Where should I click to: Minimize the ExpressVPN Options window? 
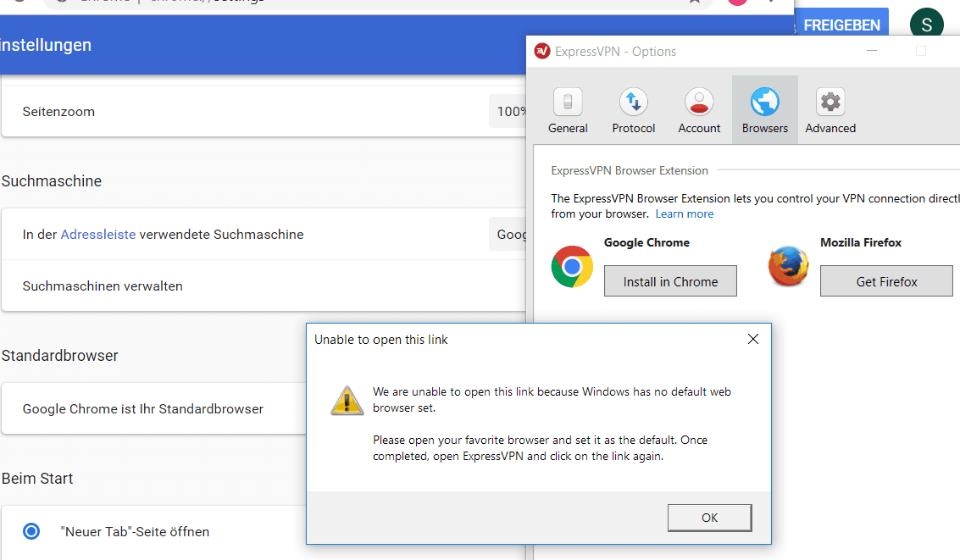[x=872, y=51]
